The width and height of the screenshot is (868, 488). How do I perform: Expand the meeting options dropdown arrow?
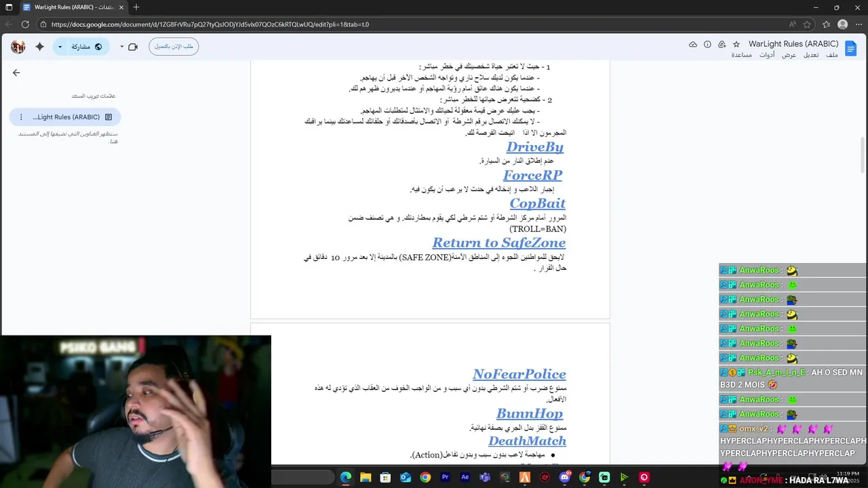[122, 47]
